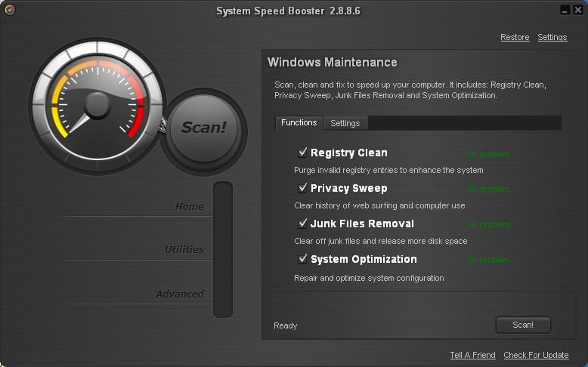Uncheck the Registry Clean checkbox
Image resolution: width=588 pixels, height=367 pixels.
(302, 153)
